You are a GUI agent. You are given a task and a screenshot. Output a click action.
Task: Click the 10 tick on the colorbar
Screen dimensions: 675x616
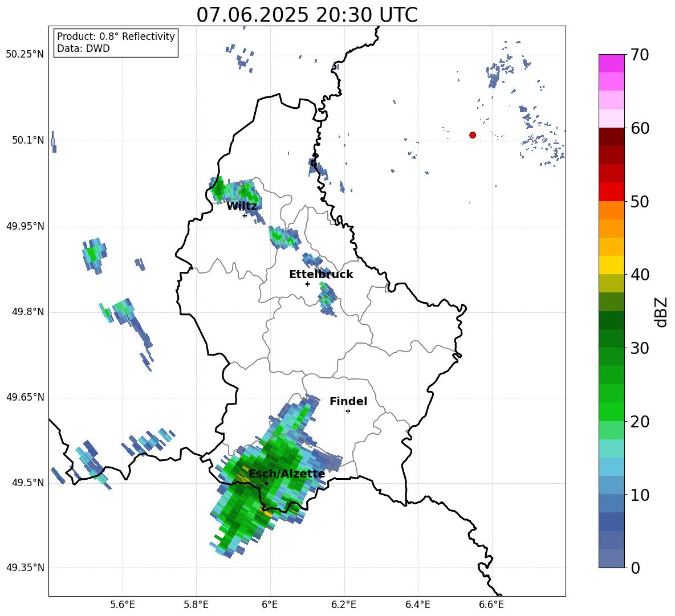(x=639, y=495)
